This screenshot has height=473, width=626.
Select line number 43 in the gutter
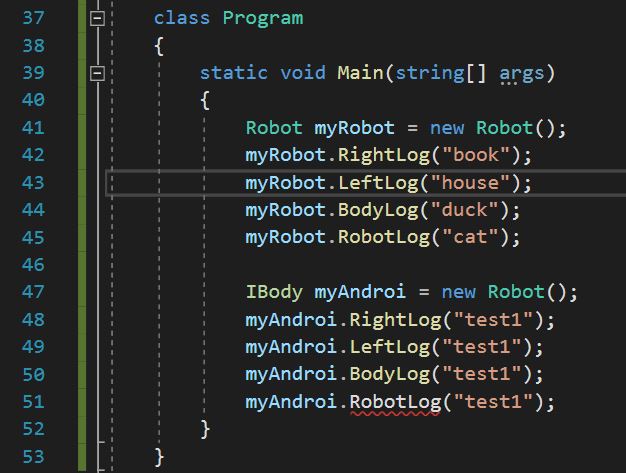[x=32, y=182]
